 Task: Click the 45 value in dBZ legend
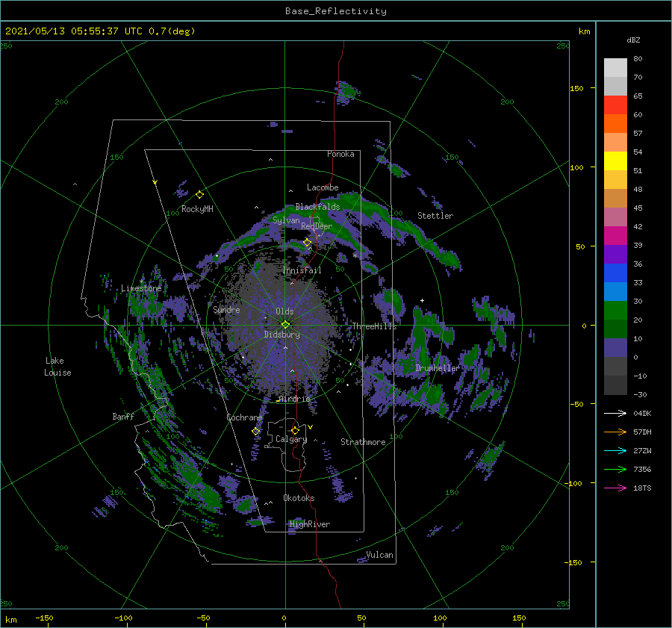pos(638,208)
